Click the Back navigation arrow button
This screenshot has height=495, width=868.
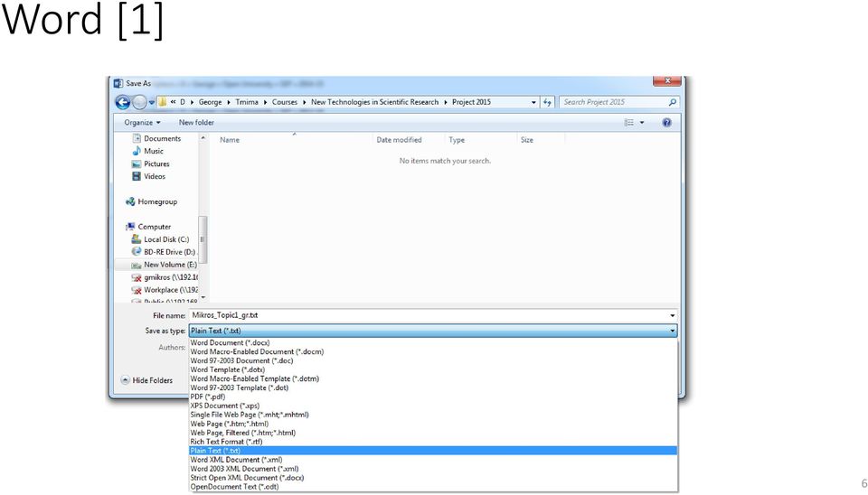[122, 102]
